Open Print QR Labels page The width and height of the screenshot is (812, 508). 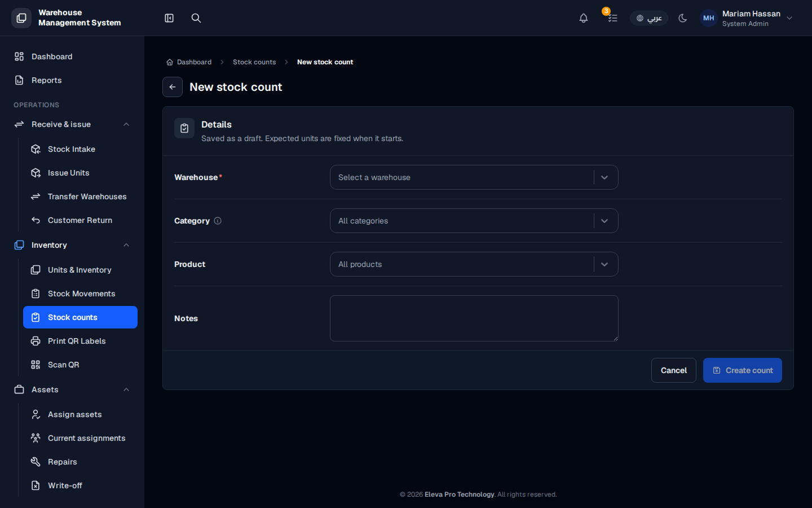[x=80, y=341]
